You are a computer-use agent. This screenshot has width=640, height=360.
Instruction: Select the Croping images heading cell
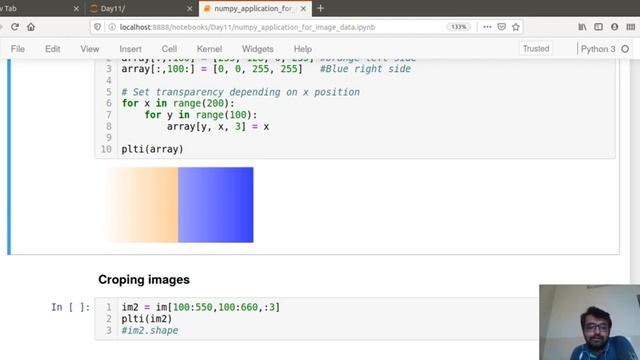[144, 280]
